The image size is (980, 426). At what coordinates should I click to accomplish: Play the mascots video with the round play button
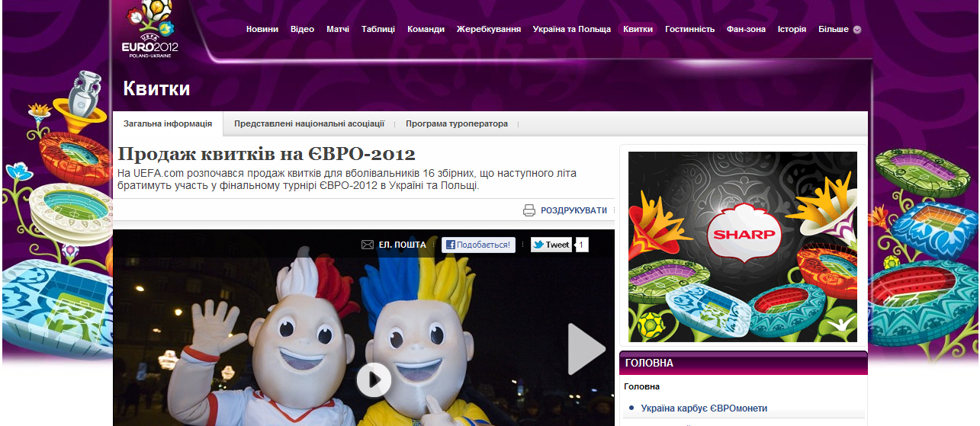pos(374,379)
